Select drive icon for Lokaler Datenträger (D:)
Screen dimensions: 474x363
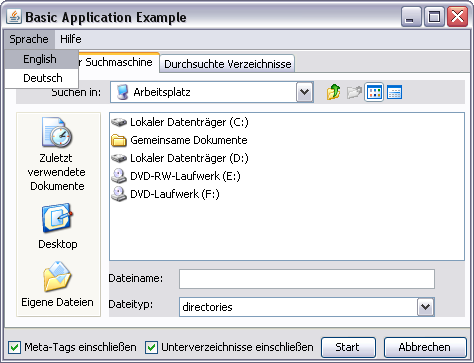point(119,158)
